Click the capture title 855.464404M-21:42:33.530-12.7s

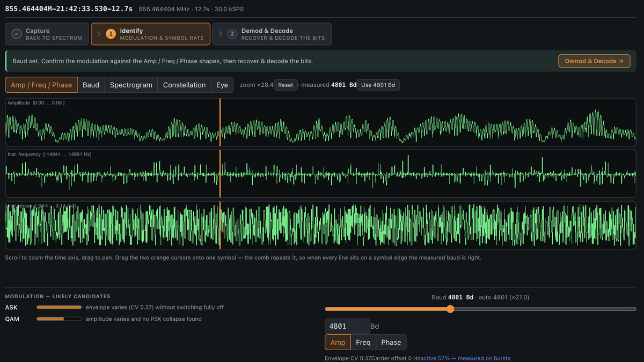click(69, 9)
